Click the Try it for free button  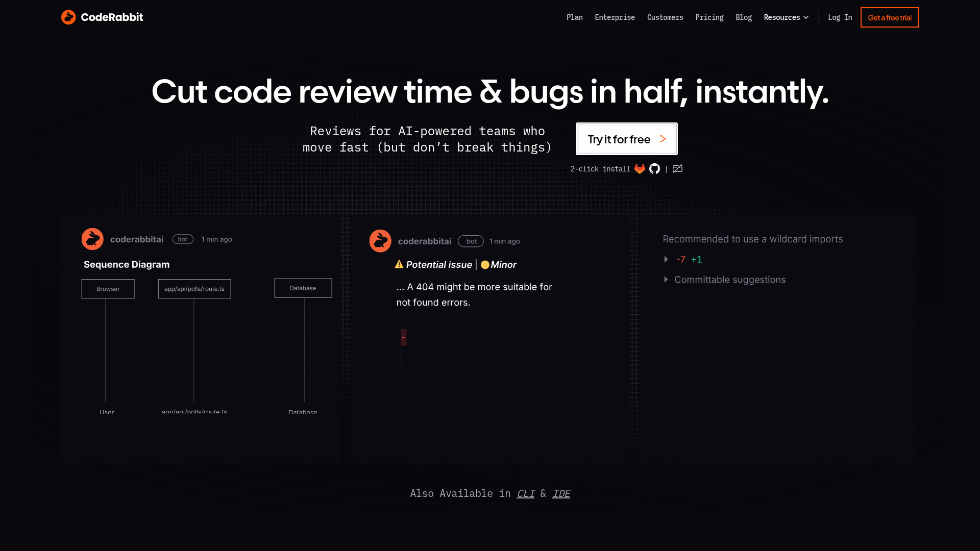click(626, 139)
